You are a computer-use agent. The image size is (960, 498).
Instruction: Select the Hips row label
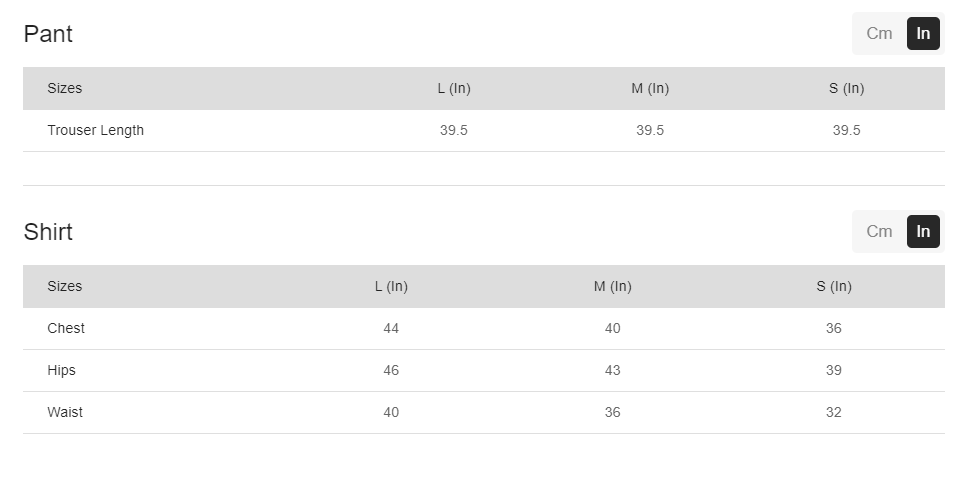61,370
